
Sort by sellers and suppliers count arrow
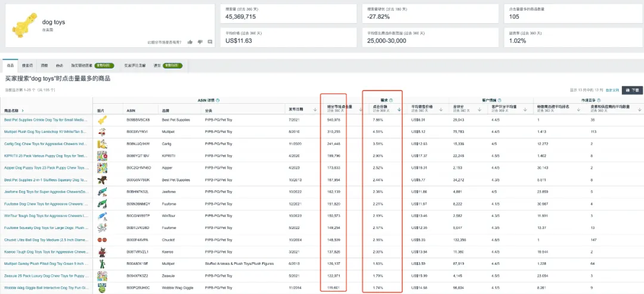point(639,109)
